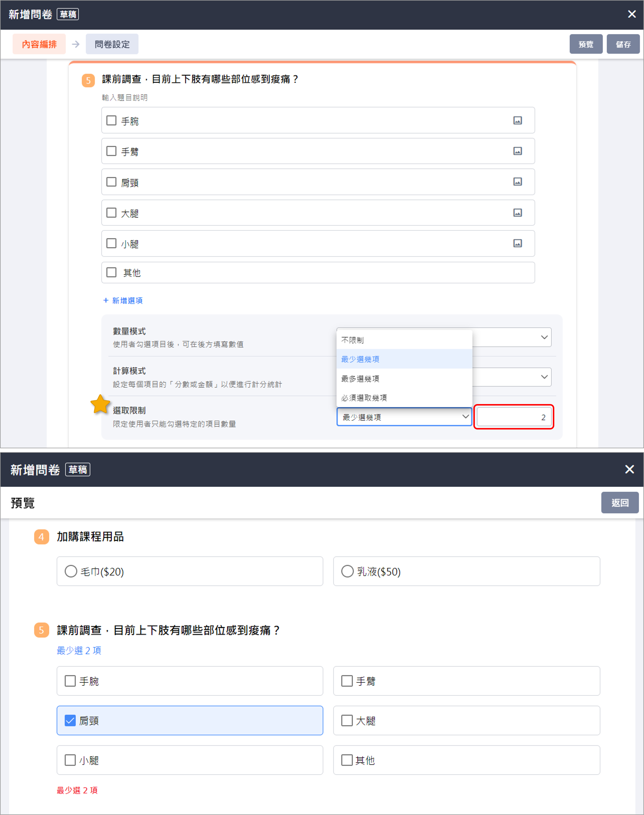The height and width of the screenshot is (815, 644).
Task: Add image to 小腿 option
Action: pos(517,243)
